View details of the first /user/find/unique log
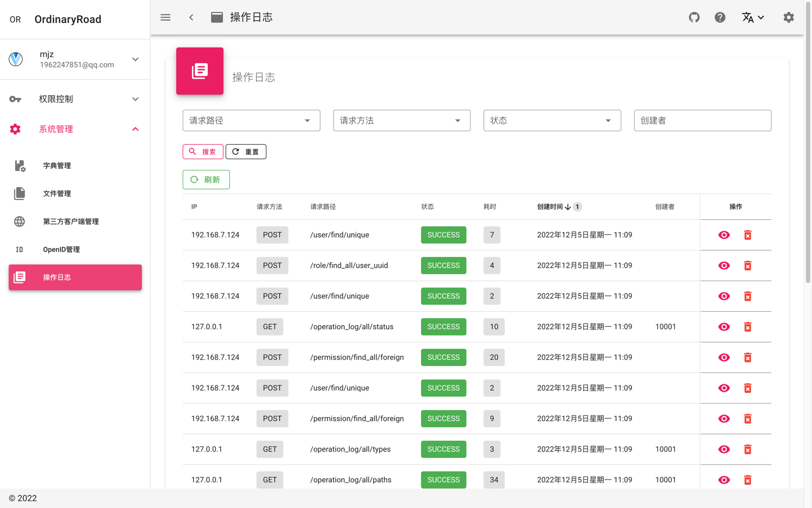 tap(724, 235)
